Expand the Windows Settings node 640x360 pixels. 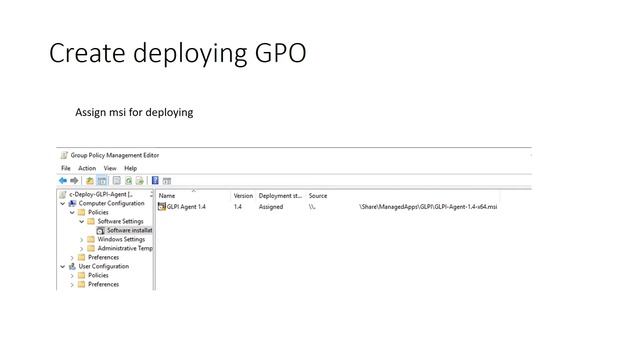click(81, 240)
